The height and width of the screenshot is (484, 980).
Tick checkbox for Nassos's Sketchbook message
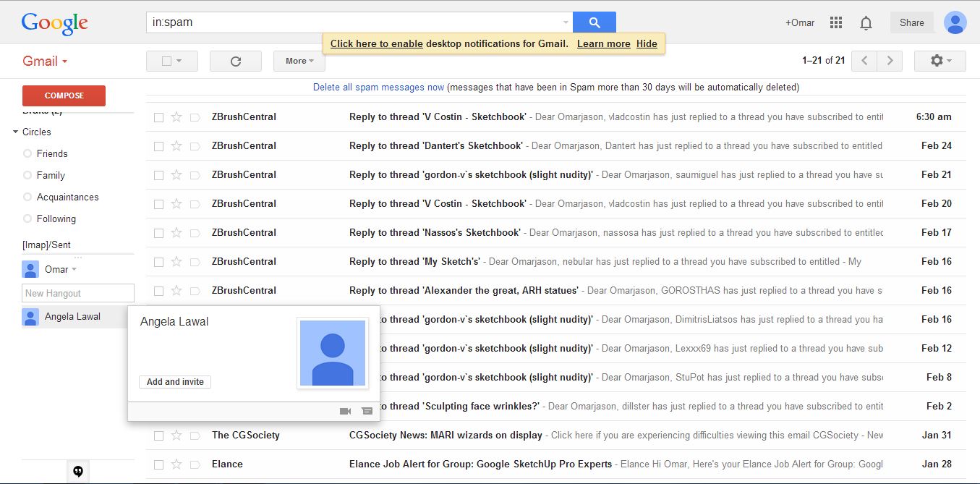pos(158,232)
